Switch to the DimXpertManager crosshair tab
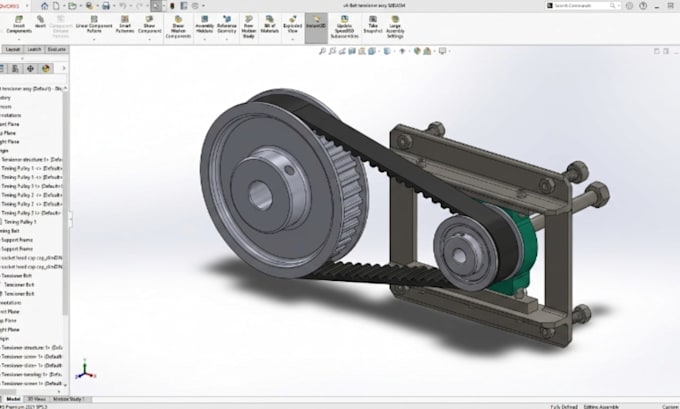Viewport: 680px width, 409px height. [30, 69]
